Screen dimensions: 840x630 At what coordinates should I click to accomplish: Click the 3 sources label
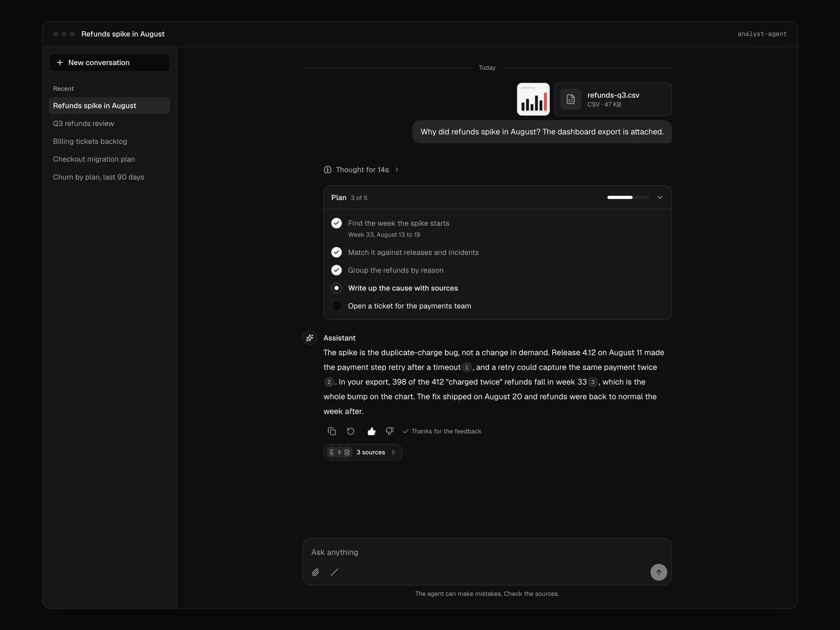tap(371, 453)
